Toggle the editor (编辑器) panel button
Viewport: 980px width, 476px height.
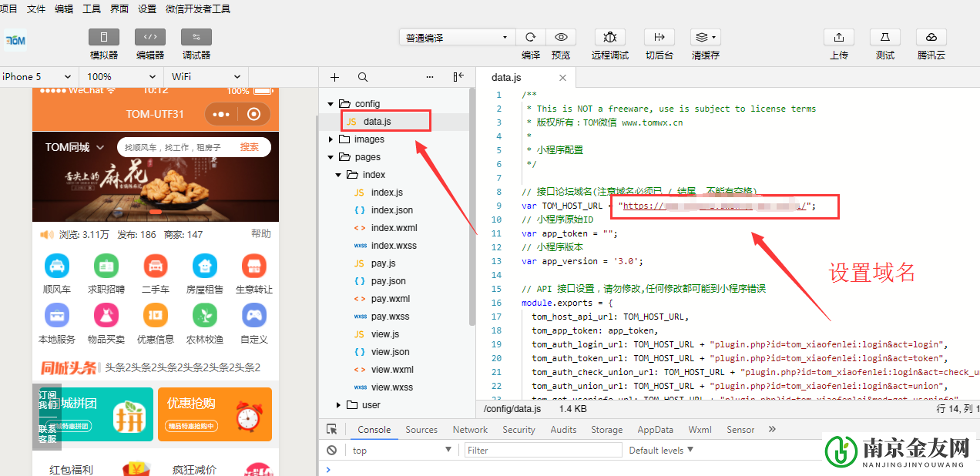150,37
